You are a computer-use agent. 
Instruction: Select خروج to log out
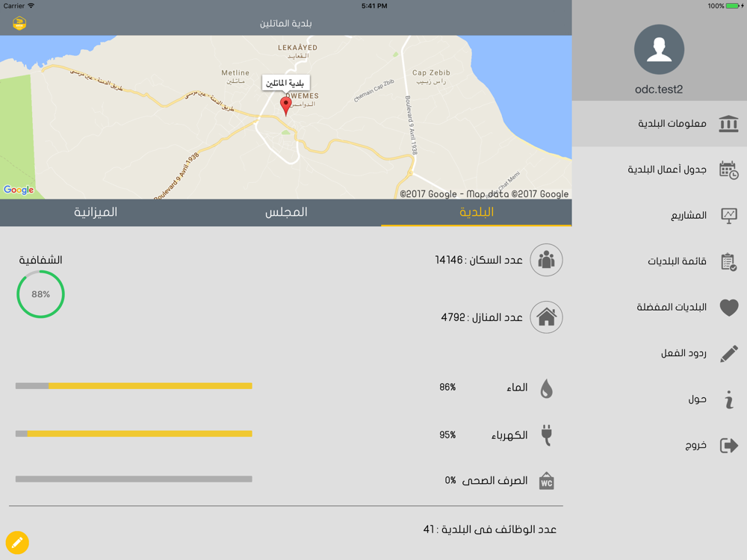[x=660, y=445]
